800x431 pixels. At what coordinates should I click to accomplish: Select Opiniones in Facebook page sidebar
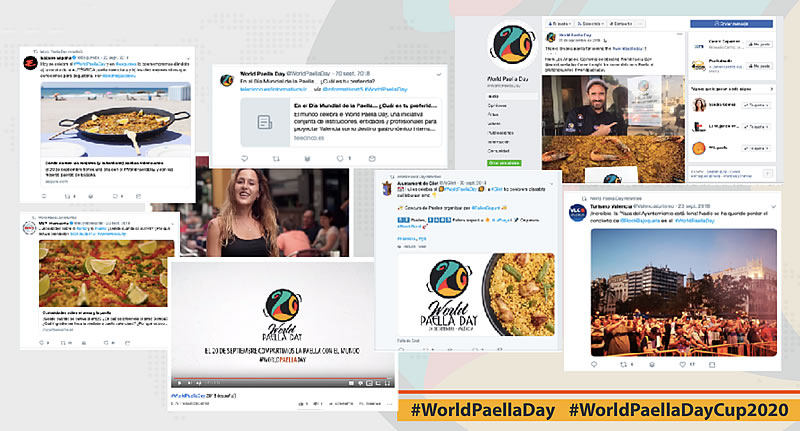click(x=497, y=105)
